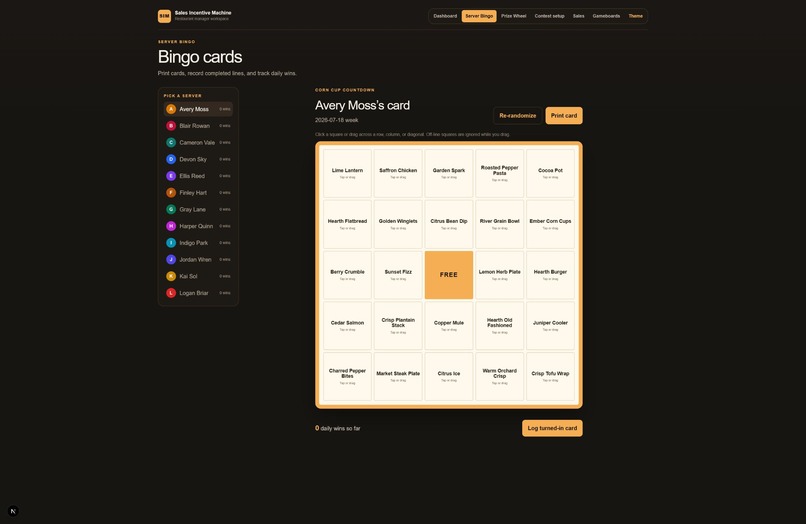Mark the Roasted Pepper Pasta square
Image resolution: width=806 pixels, height=524 pixels.
click(x=500, y=173)
